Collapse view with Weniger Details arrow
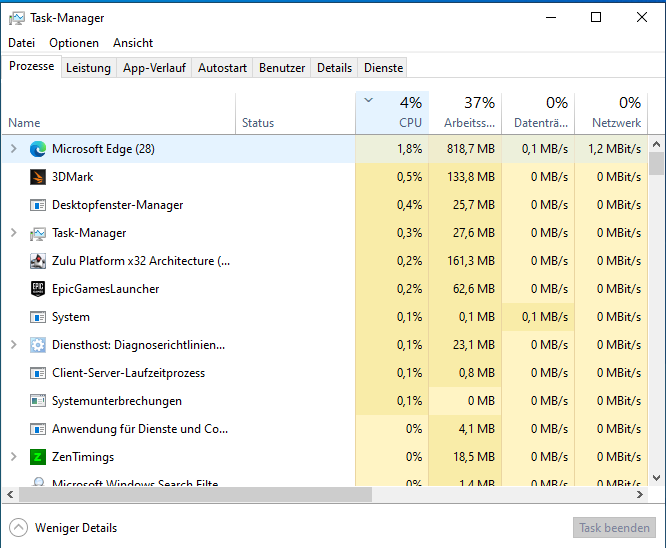Image resolution: width=666 pixels, height=548 pixels. (x=18, y=528)
